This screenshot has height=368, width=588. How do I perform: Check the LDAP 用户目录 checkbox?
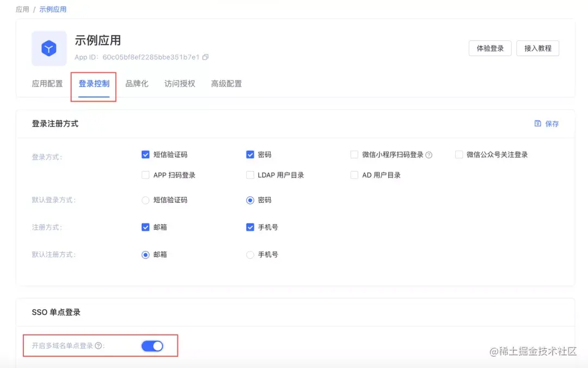[250, 175]
